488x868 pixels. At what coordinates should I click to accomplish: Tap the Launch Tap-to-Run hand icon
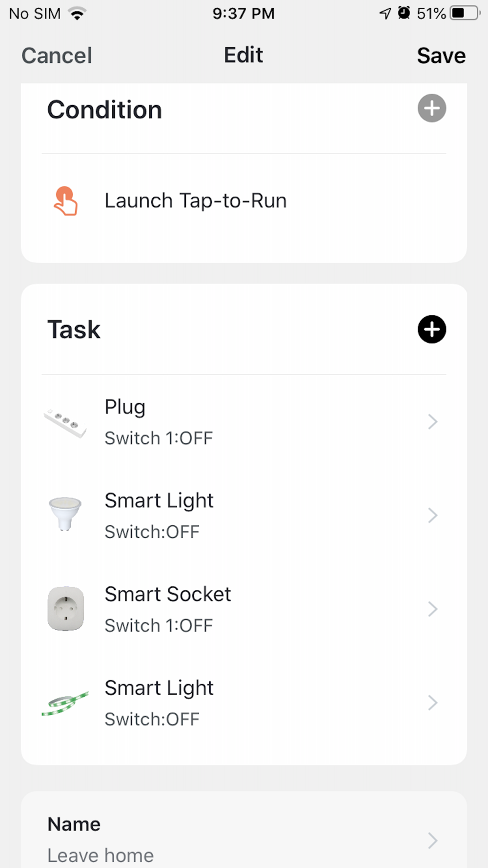(x=65, y=201)
